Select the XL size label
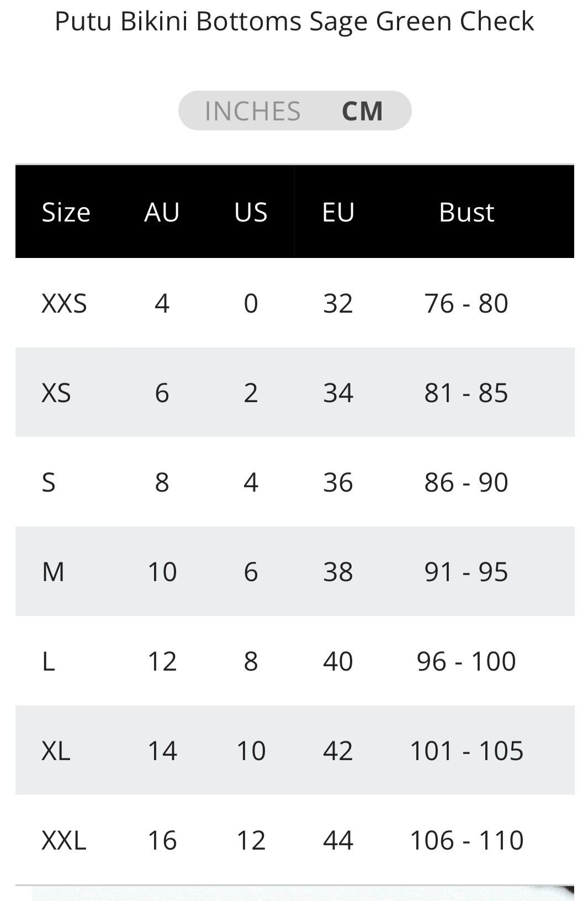 56,751
